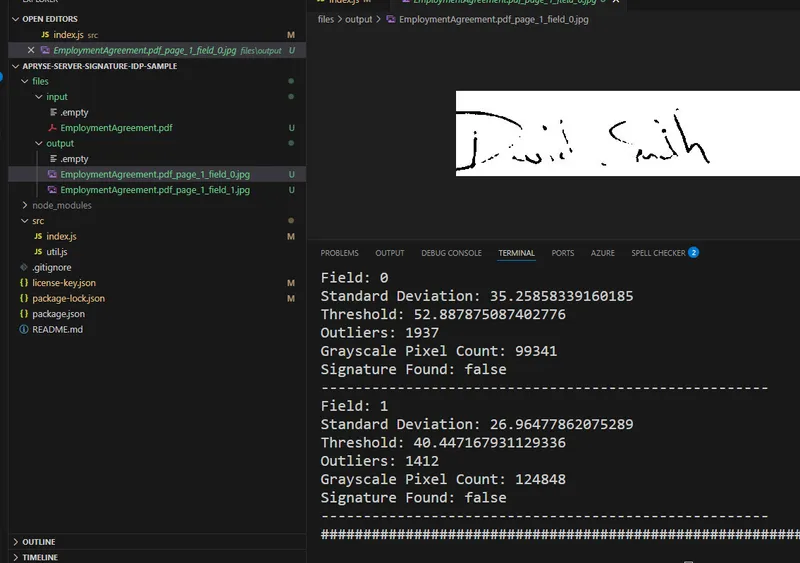
Task: Switch to the PROBLEMS tab
Action: [339, 253]
